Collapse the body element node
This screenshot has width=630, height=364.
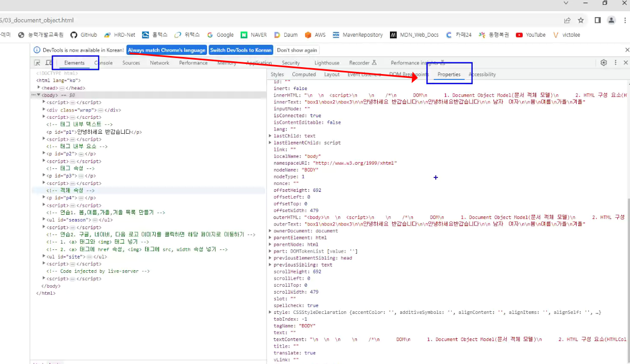39,95
